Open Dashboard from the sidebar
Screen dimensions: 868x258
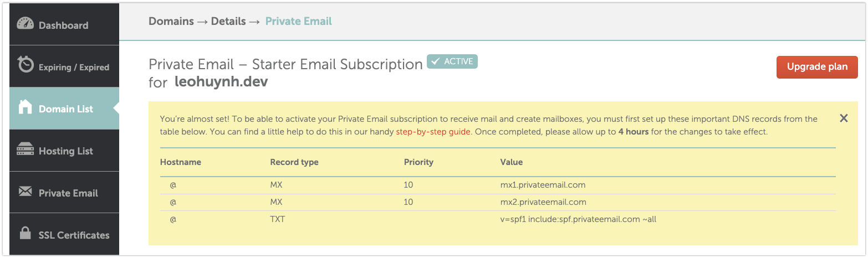pos(63,25)
